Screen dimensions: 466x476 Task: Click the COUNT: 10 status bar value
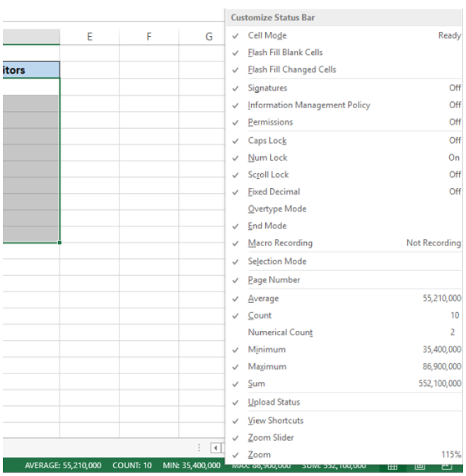coord(132,465)
